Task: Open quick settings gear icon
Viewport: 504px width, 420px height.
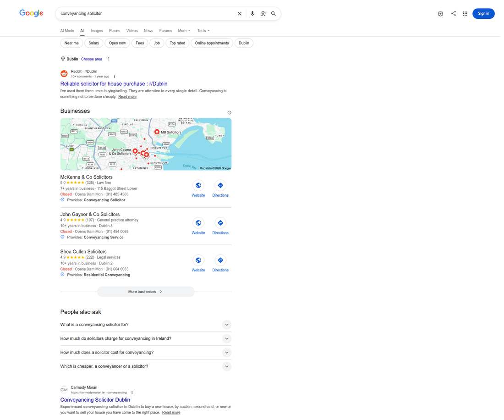Action: (x=440, y=13)
